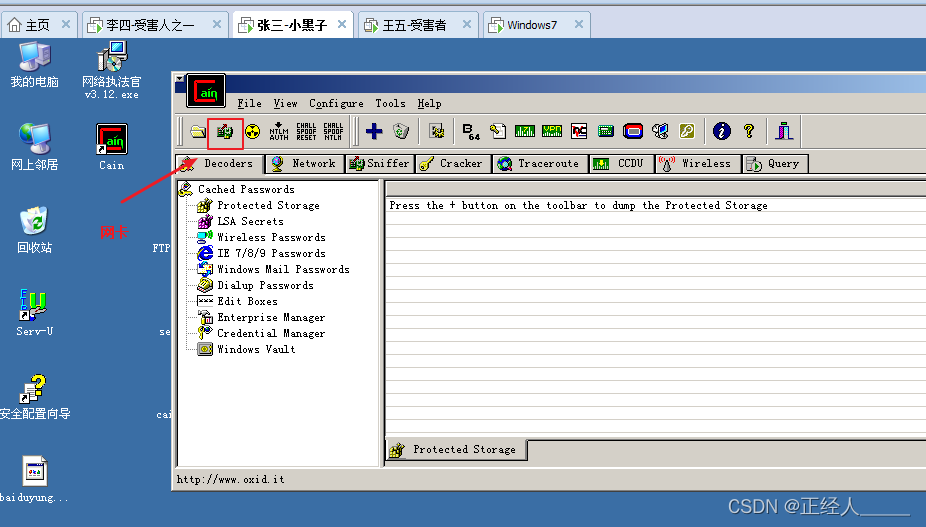
Task: Select LSA Secrets in the tree
Action: pos(250,221)
